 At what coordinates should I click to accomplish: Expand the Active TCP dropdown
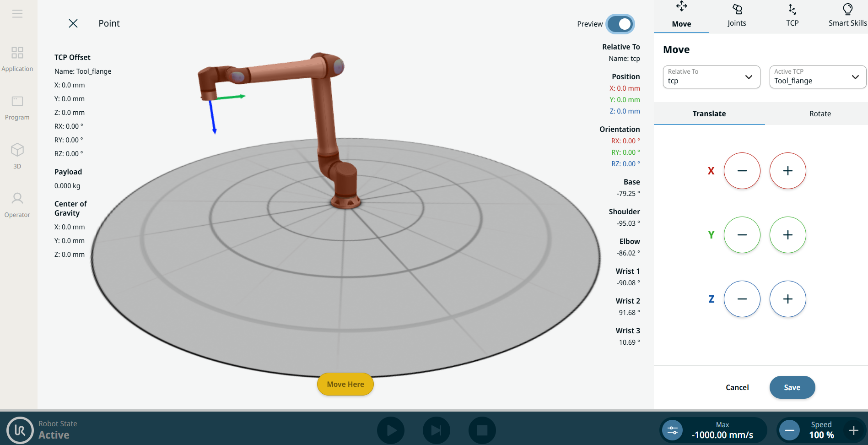(817, 77)
